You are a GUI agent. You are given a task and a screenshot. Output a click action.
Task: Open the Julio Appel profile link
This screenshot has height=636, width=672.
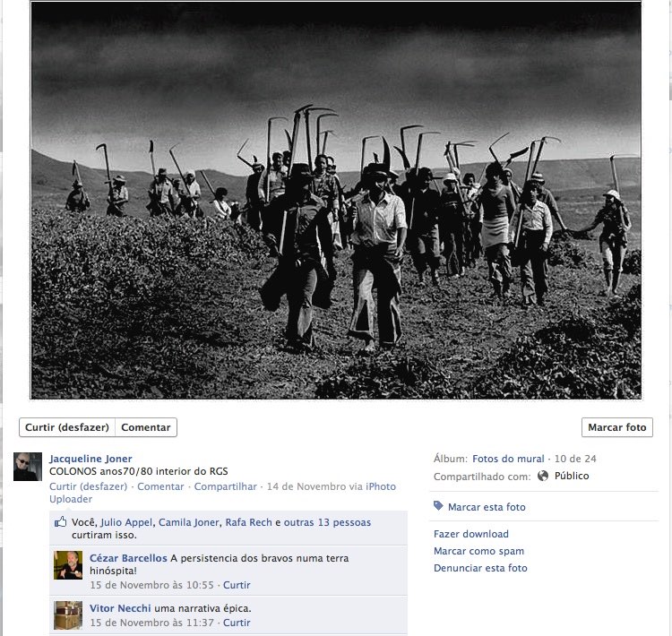pos(126,522)
